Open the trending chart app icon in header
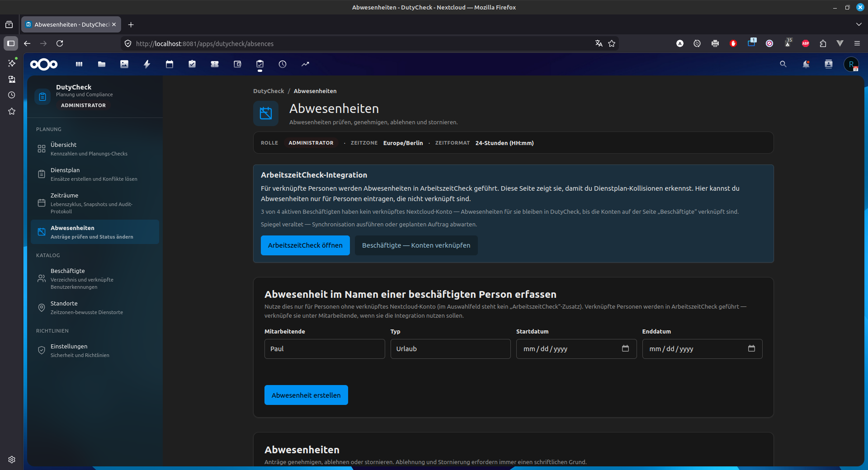Viewport: 868px width, 470px height. 305,64
